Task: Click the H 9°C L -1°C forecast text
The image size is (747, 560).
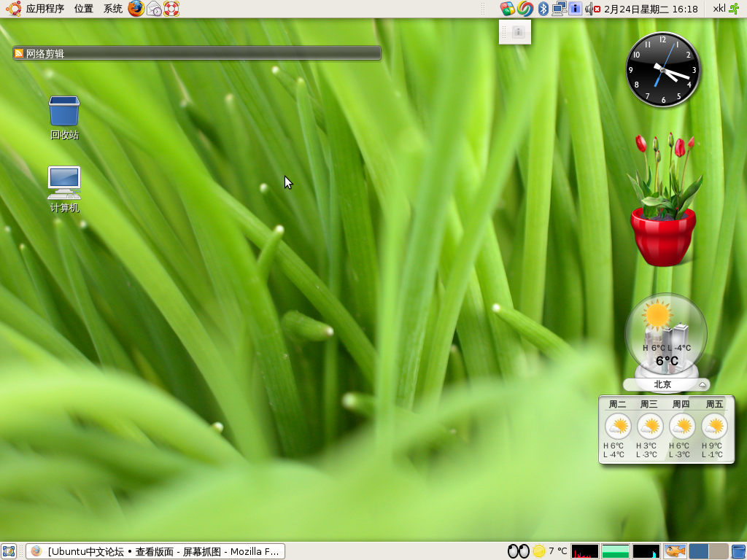Action: coord(712,450)
